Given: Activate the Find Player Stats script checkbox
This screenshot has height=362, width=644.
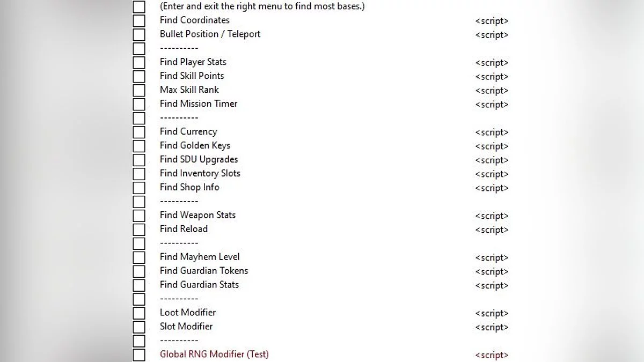Looking at the screenshot, I should [139, 63].
